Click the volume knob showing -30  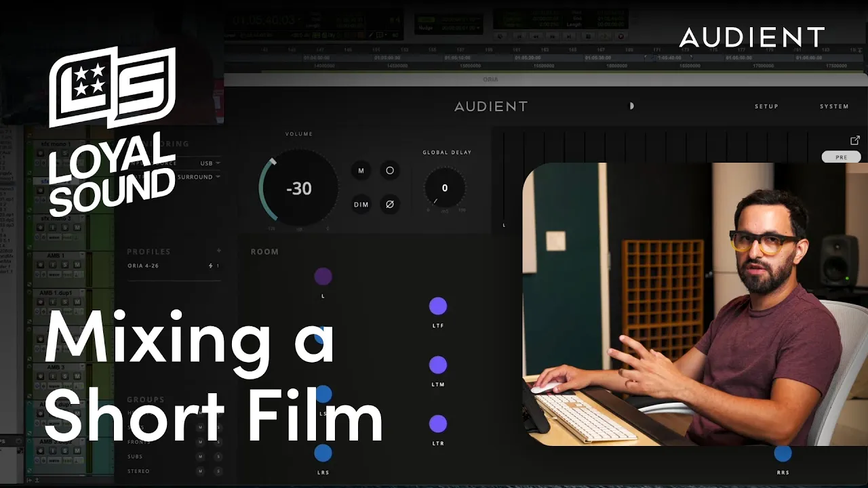[298, 188]
